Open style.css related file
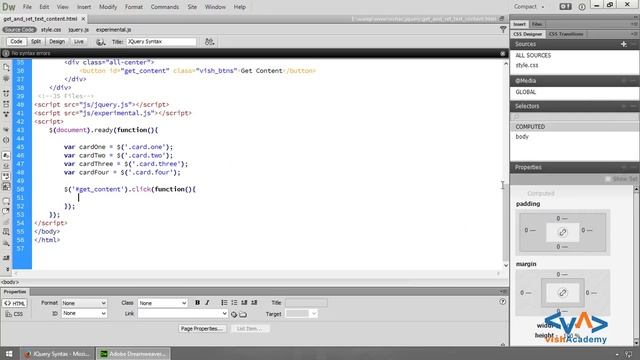640x360 pixels. pyautogui.click(x=51, y=30)
